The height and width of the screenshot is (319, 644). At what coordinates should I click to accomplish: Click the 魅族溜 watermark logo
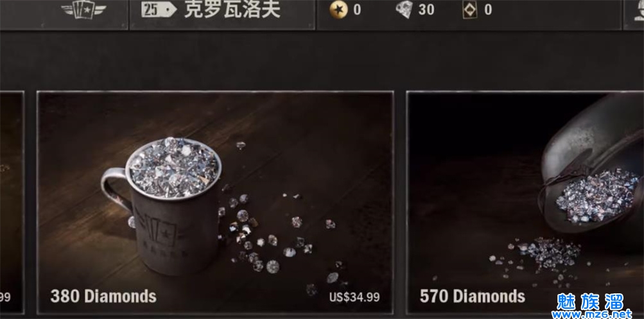[x=590, y=301]
